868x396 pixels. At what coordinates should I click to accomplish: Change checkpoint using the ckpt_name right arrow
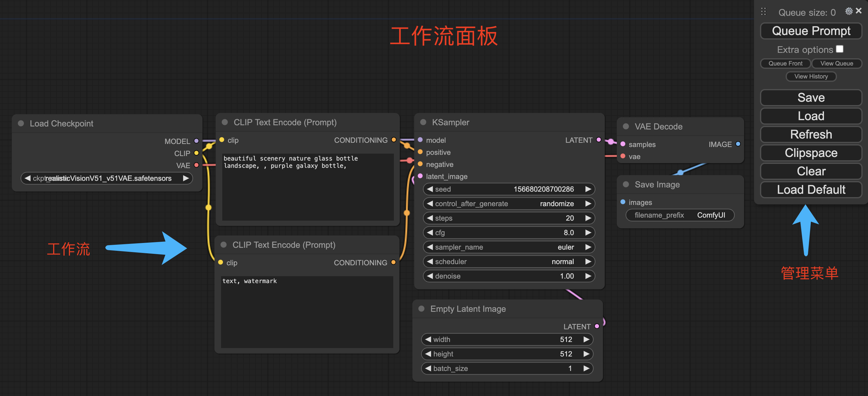pyautogui.click(x=186, y=178)
